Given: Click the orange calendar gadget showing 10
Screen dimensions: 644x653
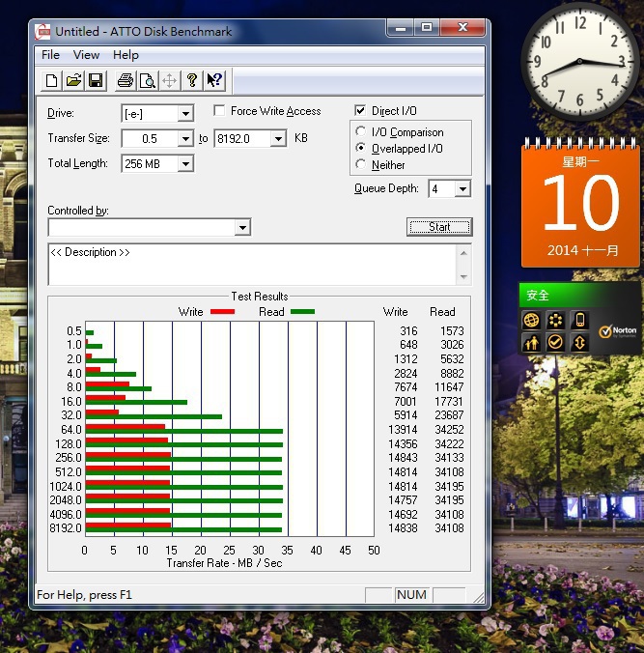Looking at the screenshot, I should (580, 204).
